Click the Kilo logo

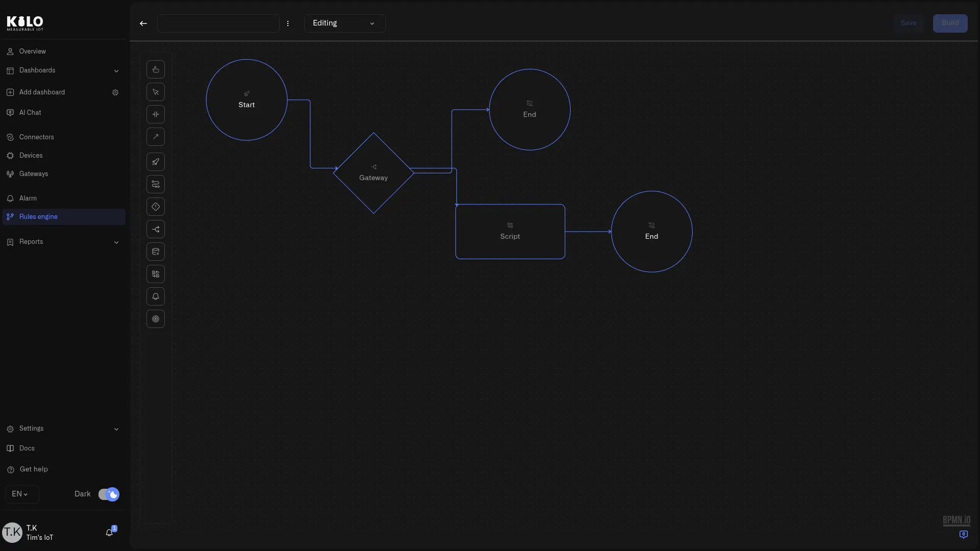tap(25, 23)
